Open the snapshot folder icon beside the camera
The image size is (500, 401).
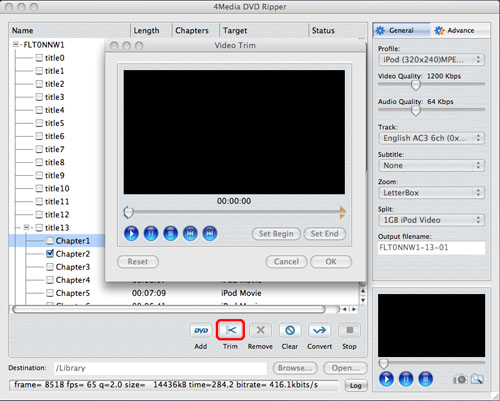[477, 379]
